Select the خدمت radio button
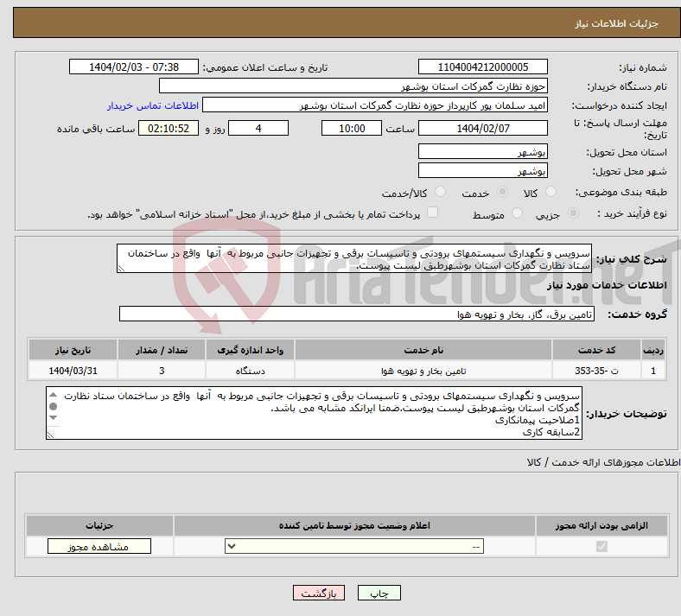Viewport: 681px width, 616px height. 502,192
